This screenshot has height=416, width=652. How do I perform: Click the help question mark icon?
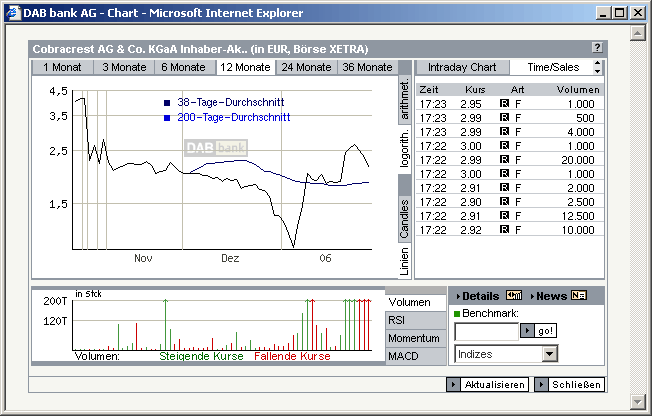click(597, 48)
